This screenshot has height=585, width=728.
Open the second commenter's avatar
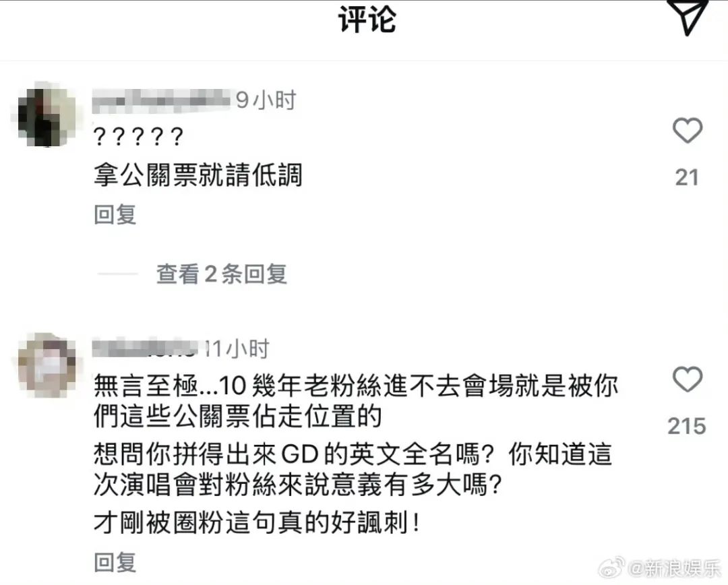[x=47, y=365]
